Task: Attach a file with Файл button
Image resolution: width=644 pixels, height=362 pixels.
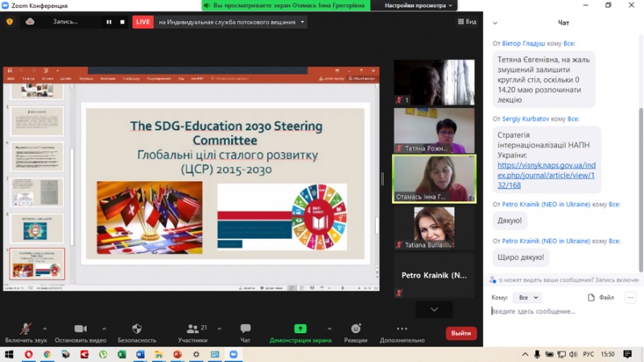Action: tap(601, 298)
